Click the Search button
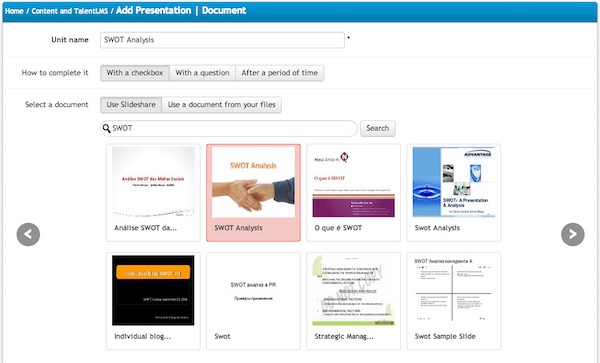The image size is (600, 363). pyautogui.click(x=378, y=129)
